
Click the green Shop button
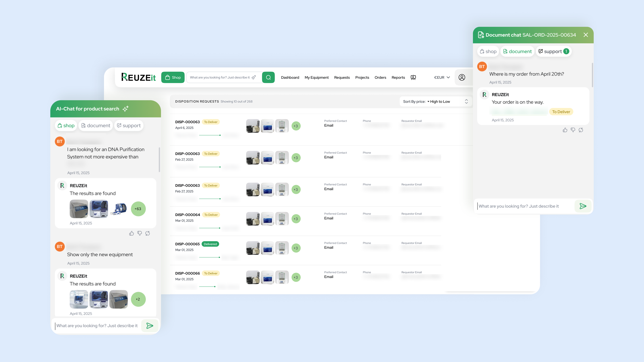(173, 78)
